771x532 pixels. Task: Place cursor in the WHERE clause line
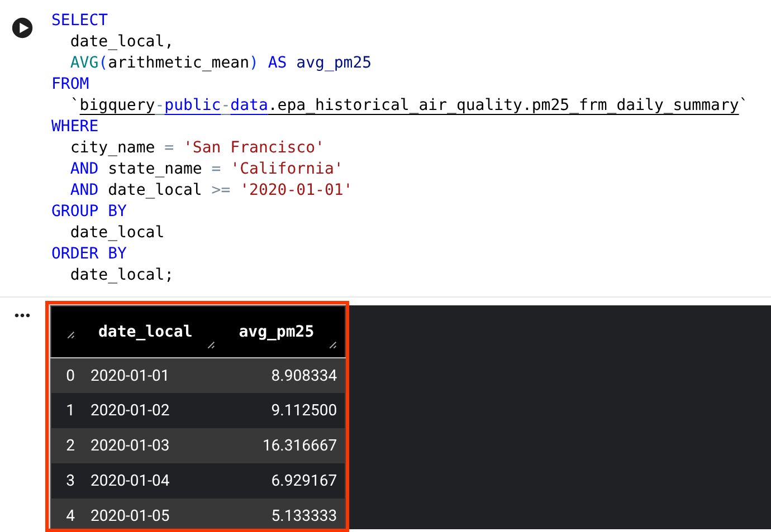[74, 126]
